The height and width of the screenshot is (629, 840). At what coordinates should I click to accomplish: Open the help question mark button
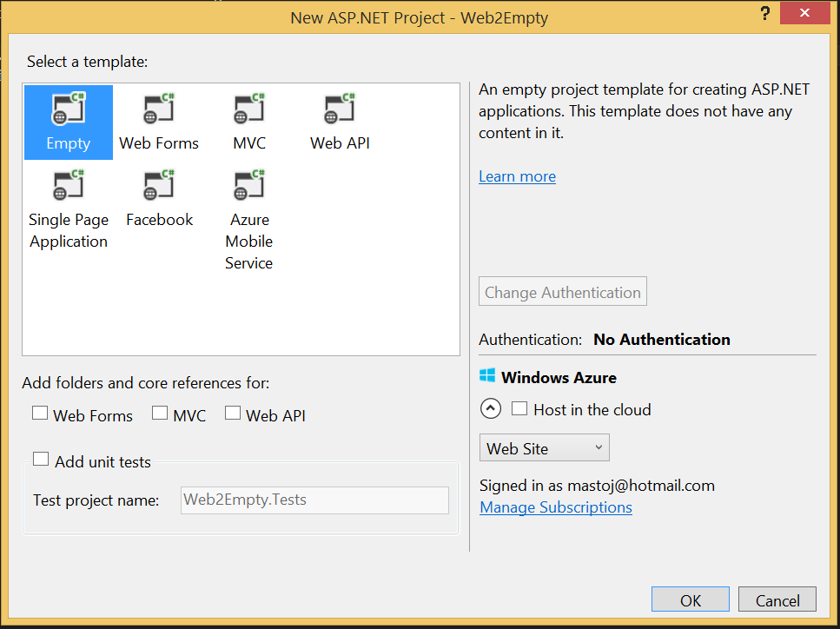click(765, 13)
